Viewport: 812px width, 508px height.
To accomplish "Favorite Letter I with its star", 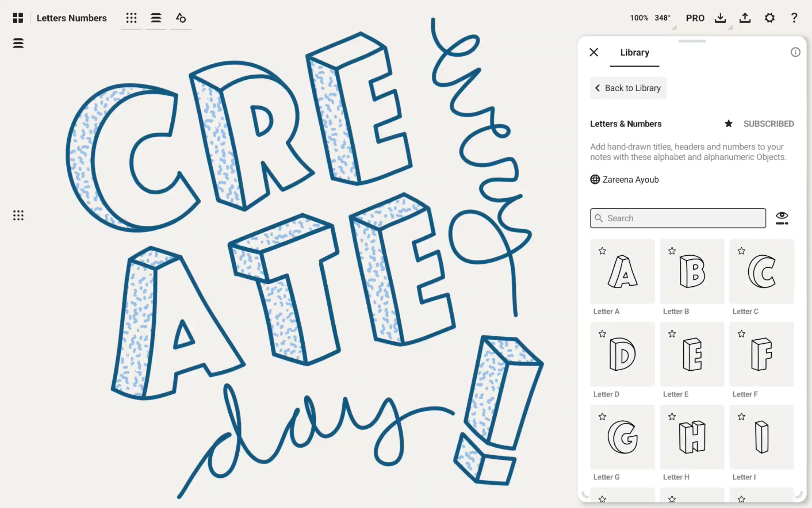I will 742,416.
